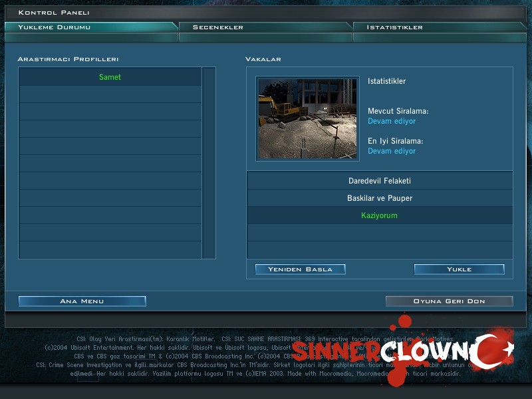This screenshot has height=399, width=532.
Task: Select the empty case slot below Kaziyorum
Action: 380,233
